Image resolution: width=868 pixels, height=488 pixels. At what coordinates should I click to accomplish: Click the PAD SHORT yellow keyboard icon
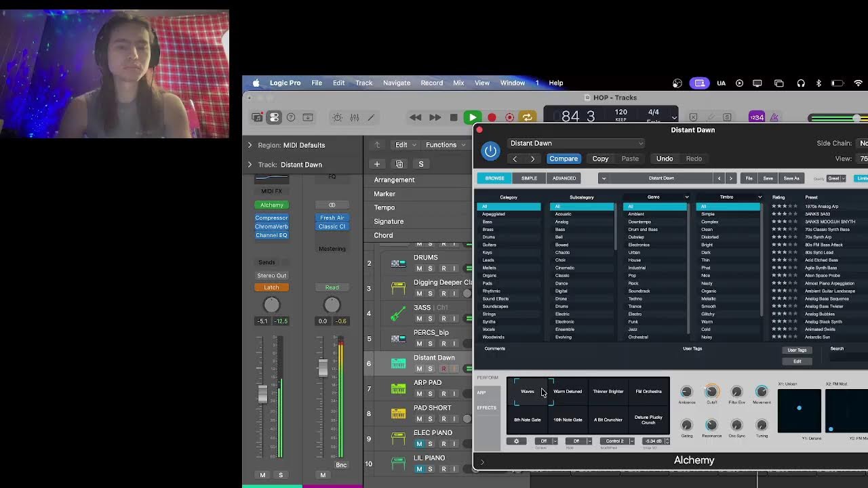[x=398, y=413]
